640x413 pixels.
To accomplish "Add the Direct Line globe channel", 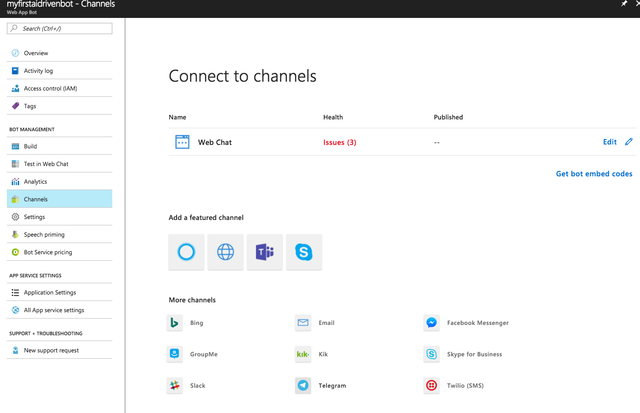I will tap(225, 252).
